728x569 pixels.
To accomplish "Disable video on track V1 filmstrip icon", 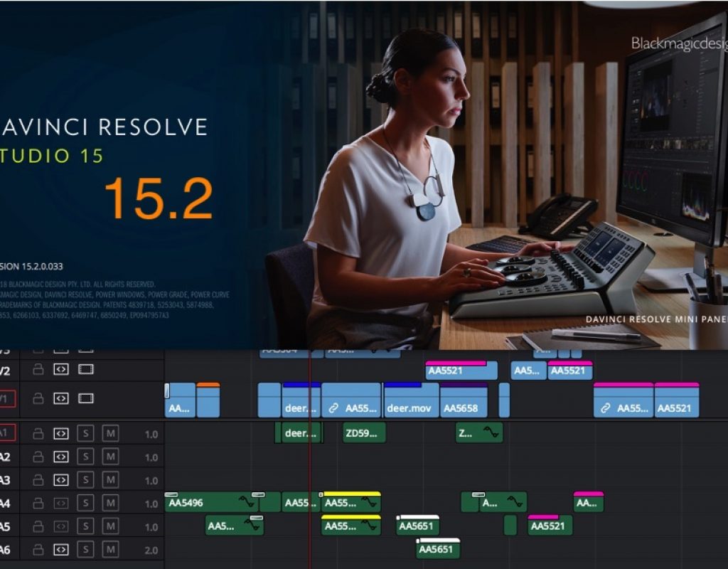I will [86, 398].
